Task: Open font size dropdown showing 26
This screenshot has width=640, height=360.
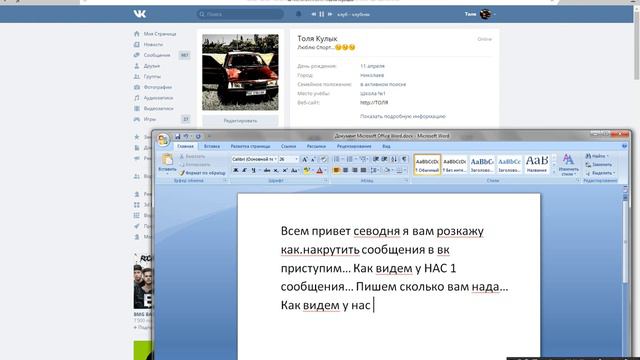Action: 297,159
